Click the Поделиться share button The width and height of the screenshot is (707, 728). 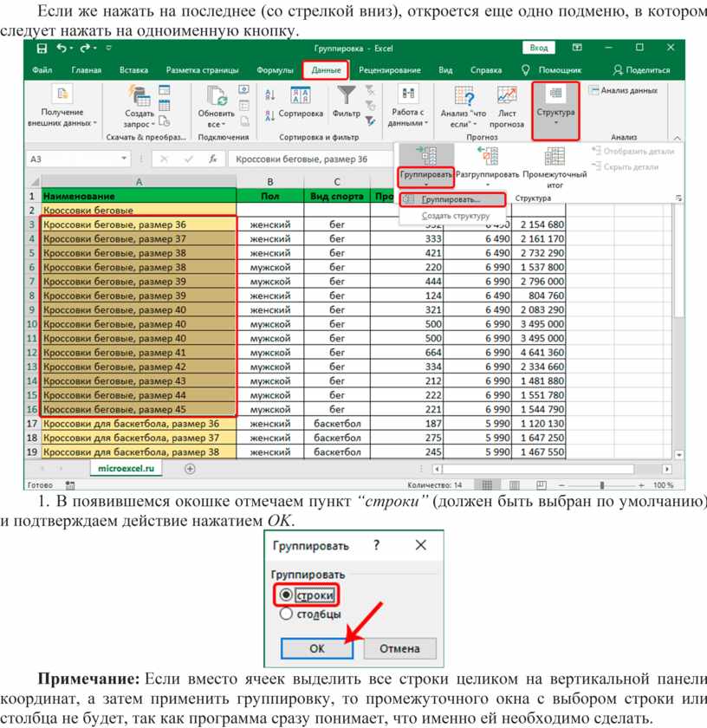point(641,70)
